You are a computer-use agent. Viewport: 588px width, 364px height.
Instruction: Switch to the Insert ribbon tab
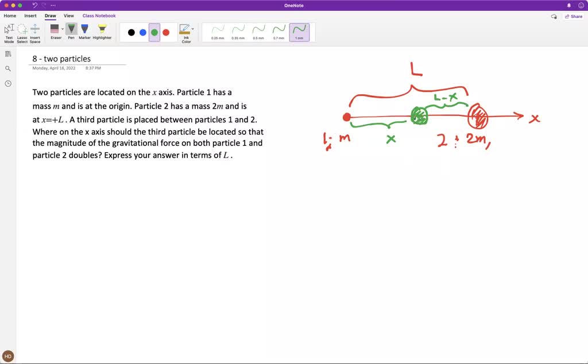tap(30, 16)
